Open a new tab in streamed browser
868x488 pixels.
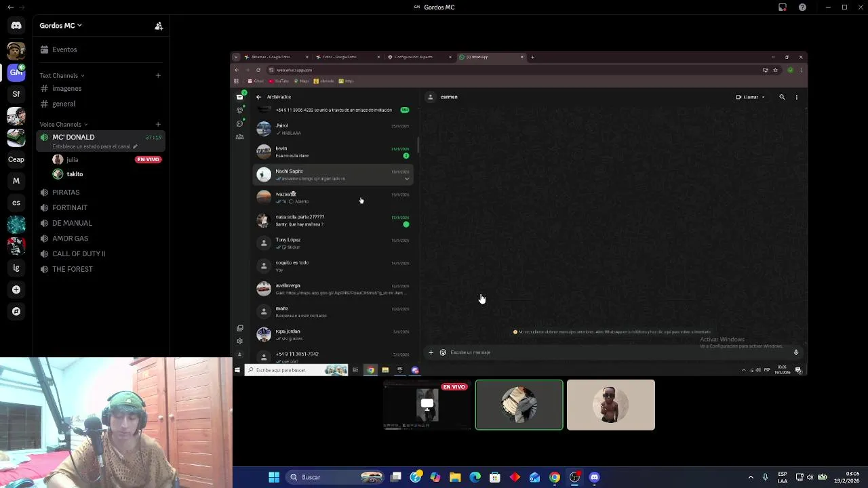532,57
